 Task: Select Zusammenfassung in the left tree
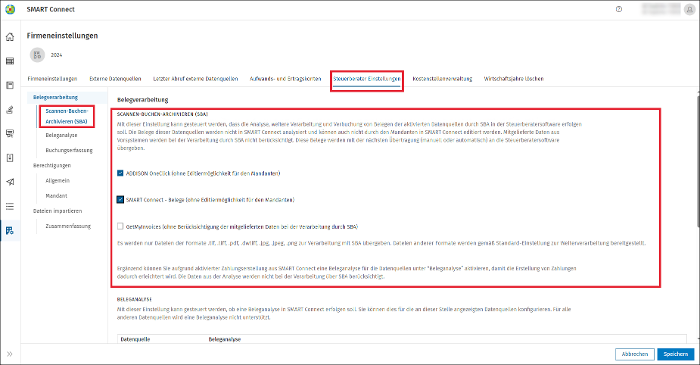(x=68, y=226)
